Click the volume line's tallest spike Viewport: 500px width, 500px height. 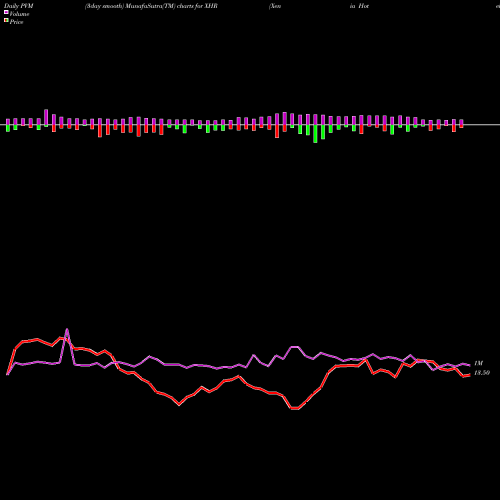(x=67, y=329)
